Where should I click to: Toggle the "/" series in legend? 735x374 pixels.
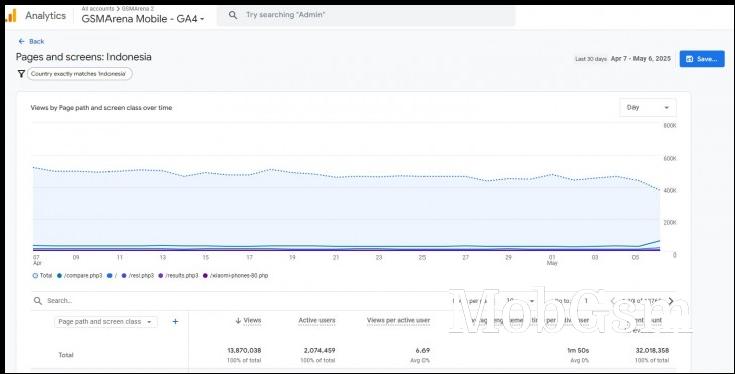[112, 276]
